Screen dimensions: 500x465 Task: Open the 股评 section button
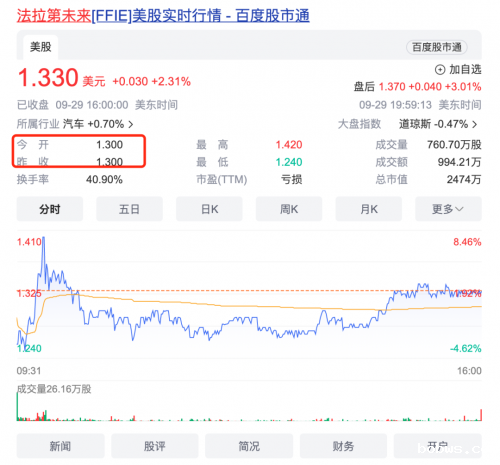(x=155, y=446)
